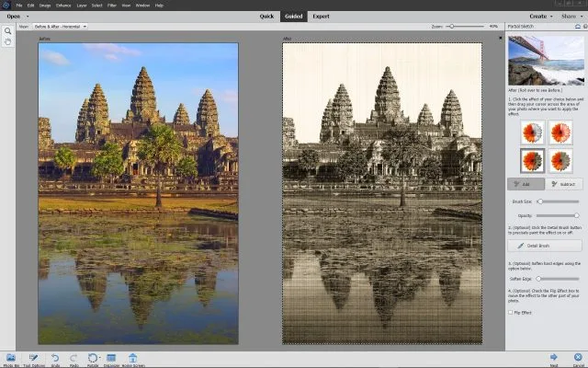Open the Layer menu

coord(82,6)
